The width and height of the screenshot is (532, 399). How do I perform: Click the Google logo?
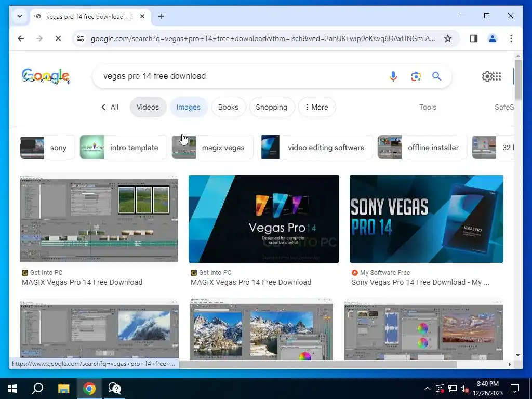46,76
